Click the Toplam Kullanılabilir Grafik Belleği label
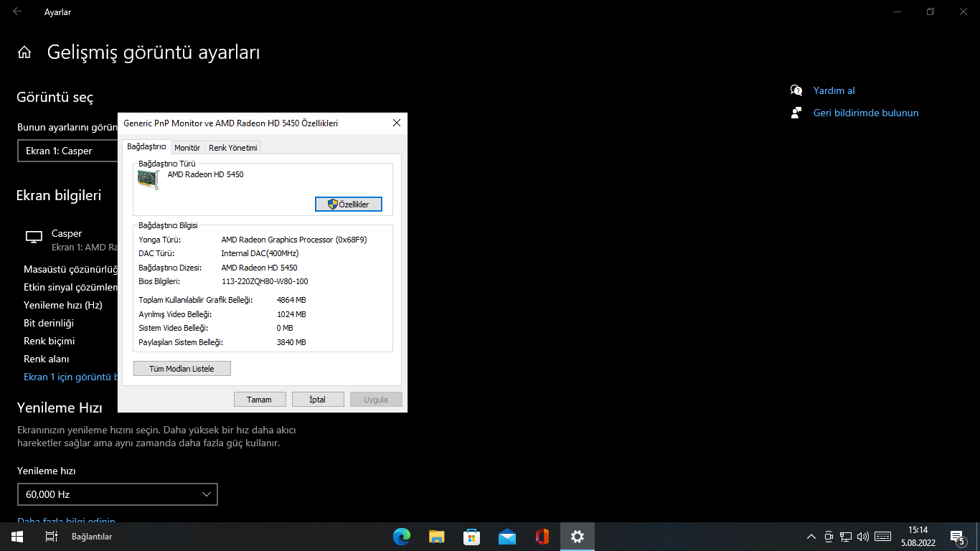Image resolution: width=980 pixels, height=551 pixels. pyautogui.click(x=196, y=300)
